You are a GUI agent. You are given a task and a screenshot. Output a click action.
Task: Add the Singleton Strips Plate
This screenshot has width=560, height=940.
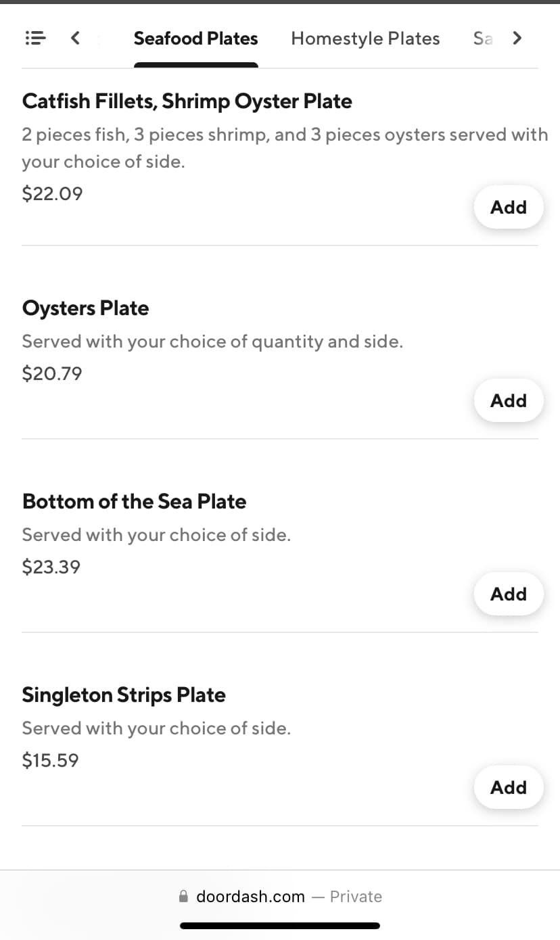click(508, 787)
